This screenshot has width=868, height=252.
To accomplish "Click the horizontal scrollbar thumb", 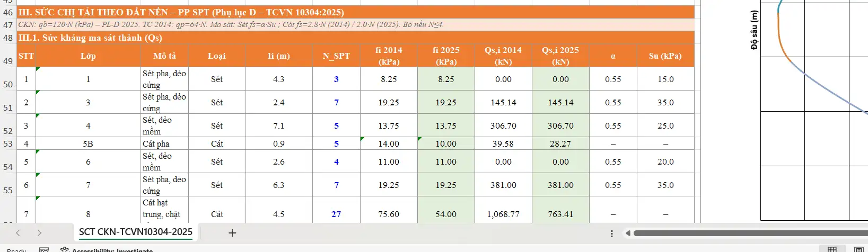I will [748, 233].
